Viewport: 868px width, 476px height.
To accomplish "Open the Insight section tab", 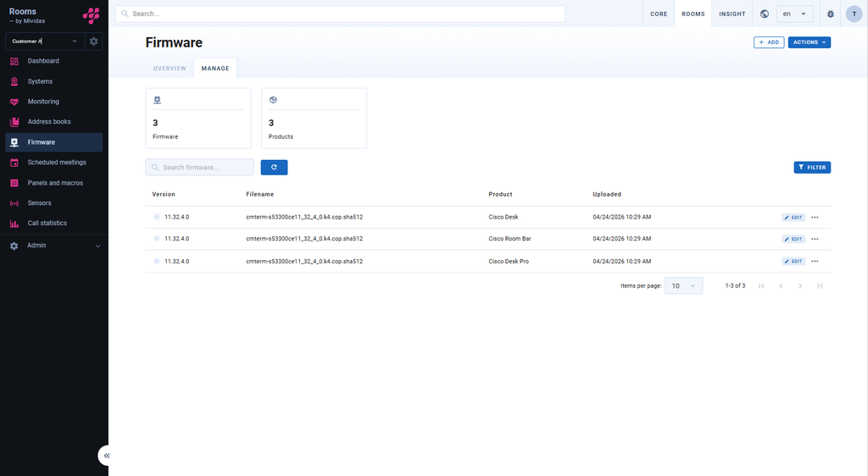I will point(732,14).
